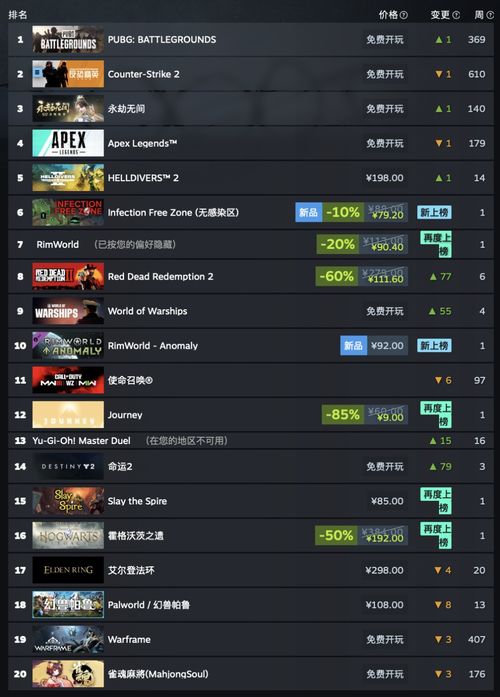The width and height of the screenshot is (500, 697).
Task: Click the -60% discount badge for Red Dead
Action: (x=336, y=276)
